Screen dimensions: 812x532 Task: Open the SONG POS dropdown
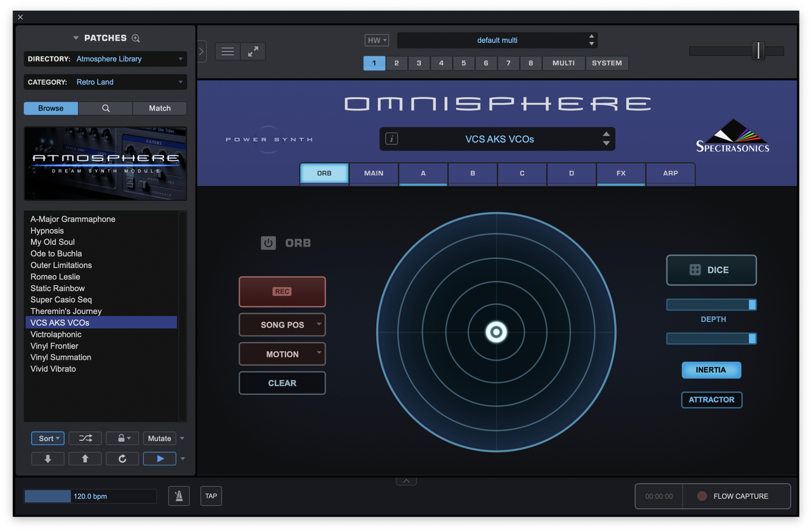282,324
